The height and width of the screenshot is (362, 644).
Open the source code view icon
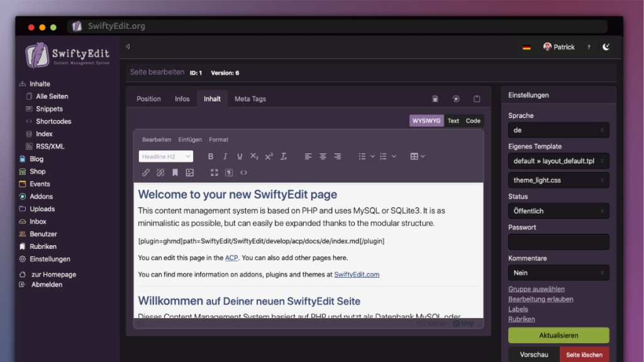(x=244, y=172)
